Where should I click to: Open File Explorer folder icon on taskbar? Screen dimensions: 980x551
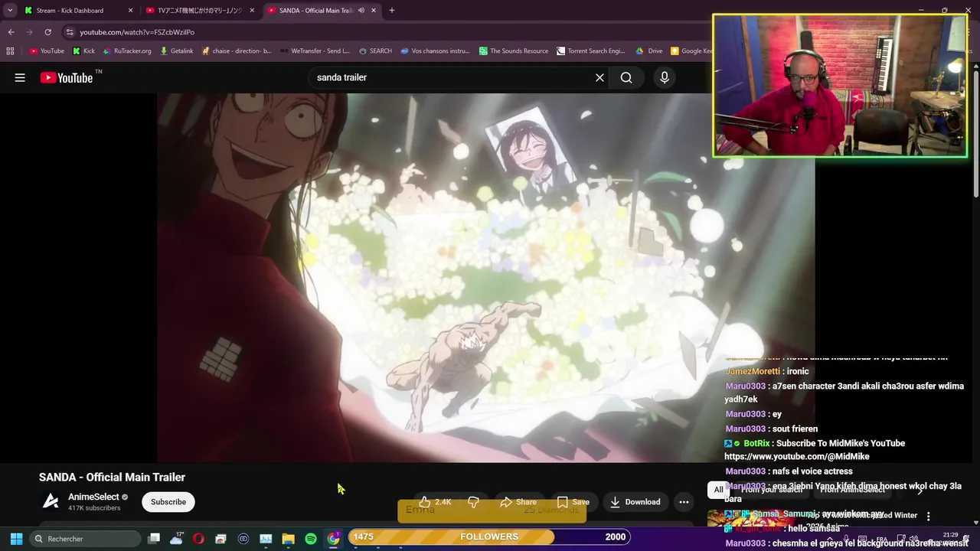pos(289,539)
